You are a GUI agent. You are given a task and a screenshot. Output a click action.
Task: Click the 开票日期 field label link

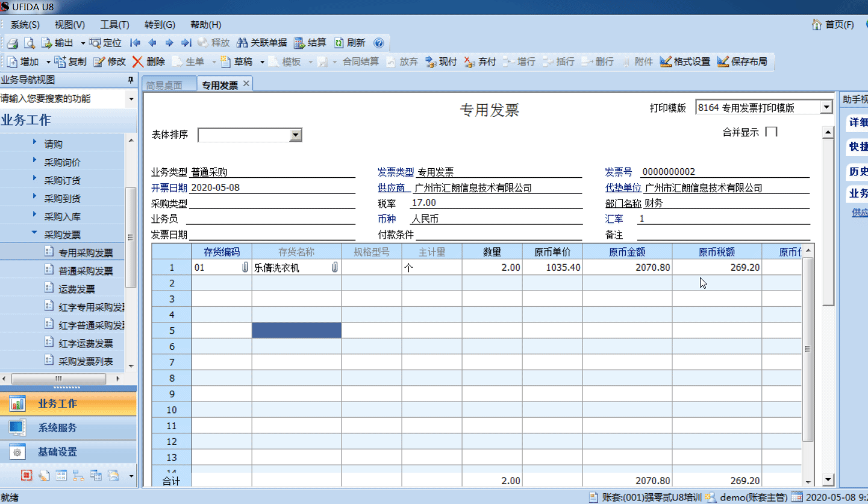pos(169,188)
